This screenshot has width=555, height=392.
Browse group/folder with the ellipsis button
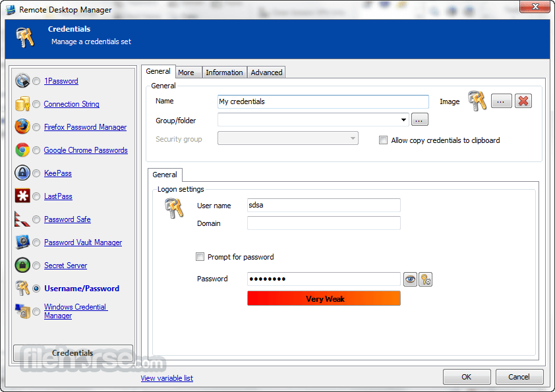[419, 120]
